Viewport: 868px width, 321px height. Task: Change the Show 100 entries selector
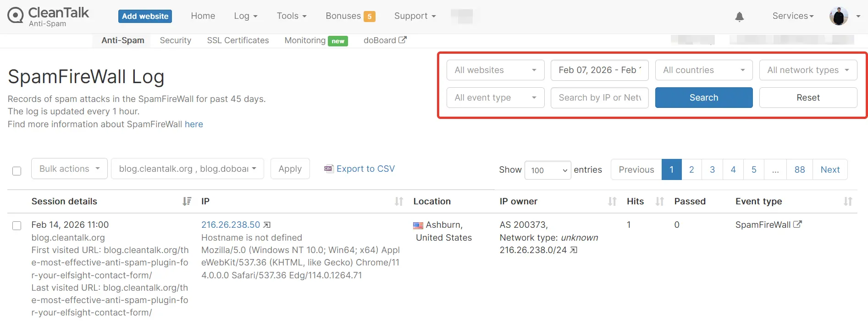[547, 170]
